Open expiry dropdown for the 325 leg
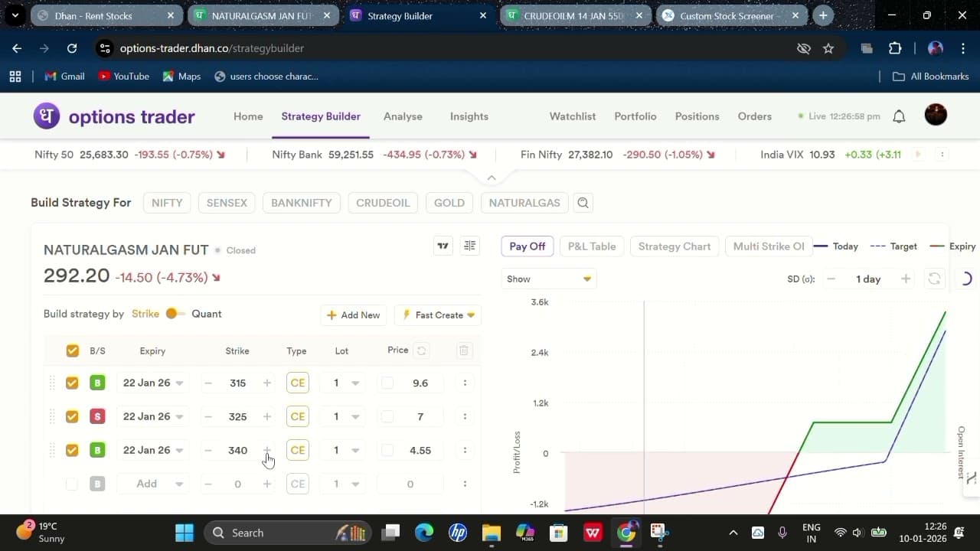This screenshot has width=980, height=551. (x=152, y=416)
